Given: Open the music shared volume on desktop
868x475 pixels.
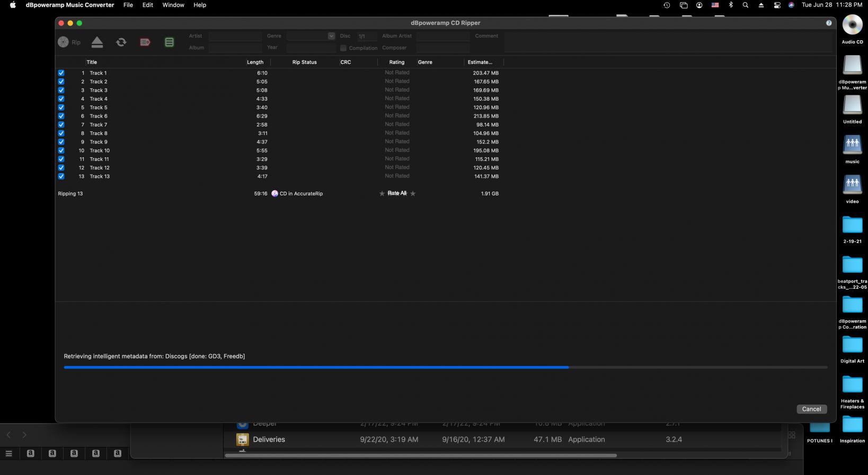Looking at the screenshot, I should [852, 144].
